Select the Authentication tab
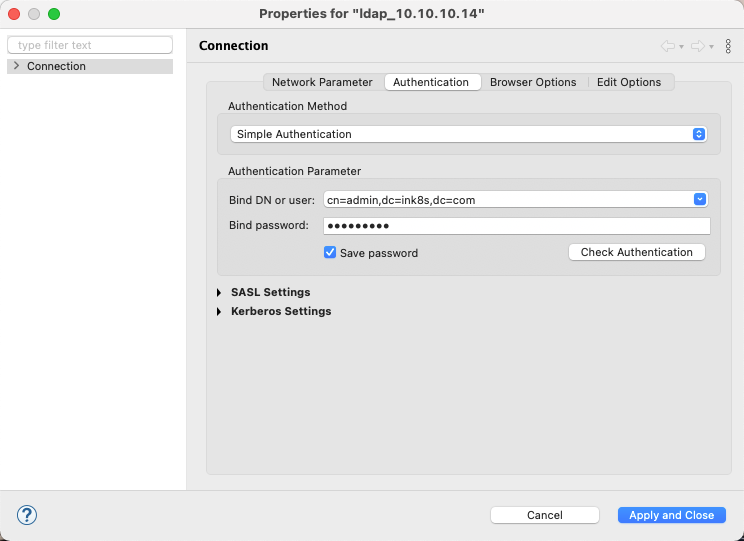744x541 pixels. [x=431, y=82]
